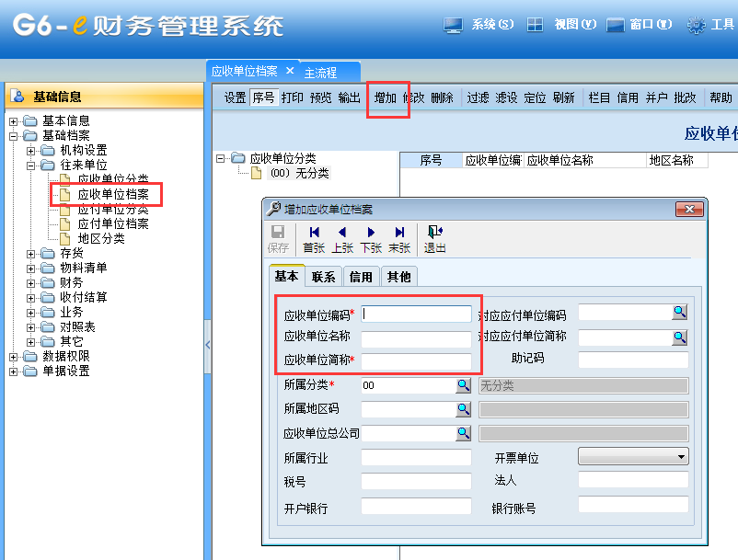The width and height of the screenshot is (738, 560).
Task: Jump to last record with 末张
Action: point(399,233)
